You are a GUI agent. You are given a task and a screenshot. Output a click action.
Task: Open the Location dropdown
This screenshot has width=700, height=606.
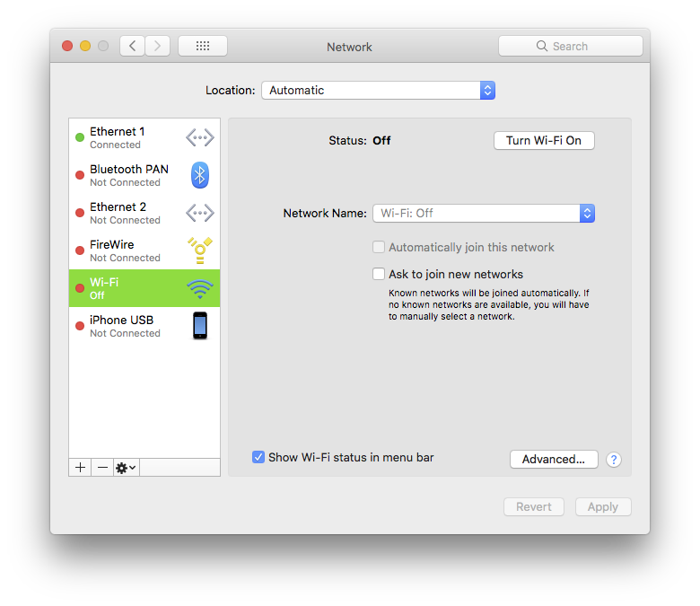click(378, 90)
